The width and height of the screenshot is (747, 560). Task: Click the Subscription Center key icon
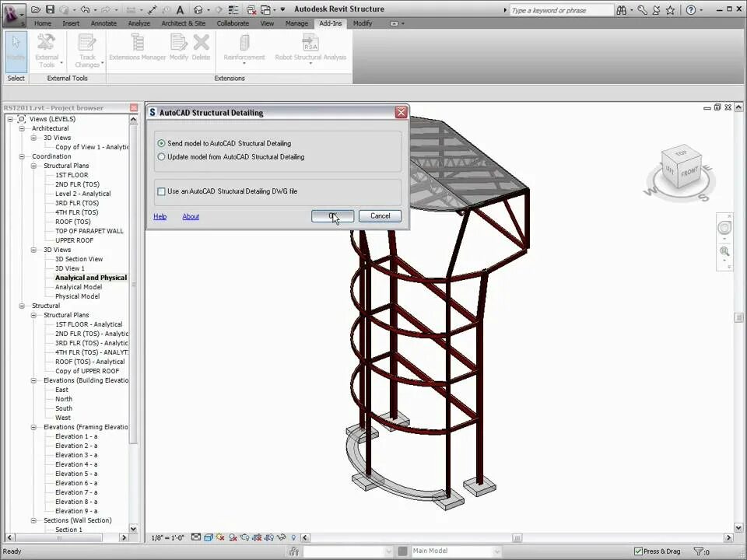point(643,10)
